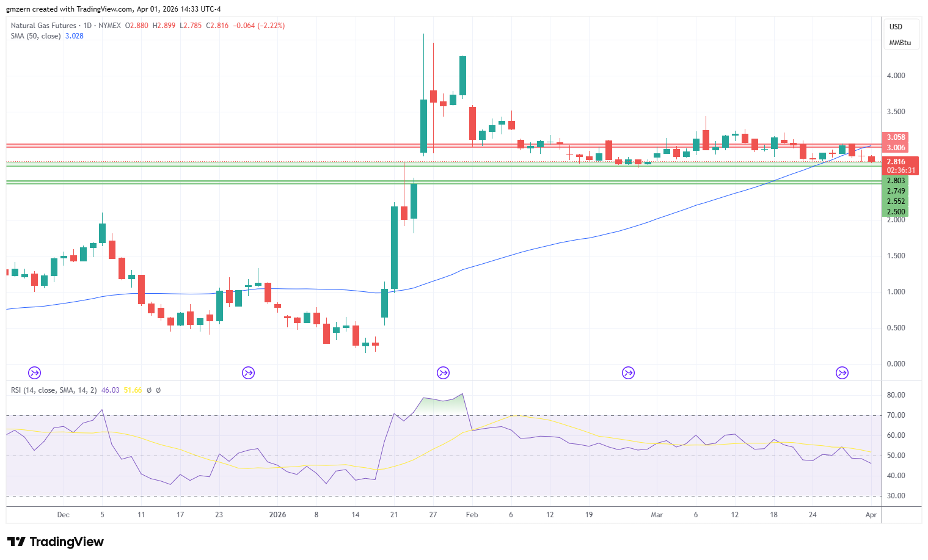Click the 2026 year label on time axis
Viewport: 928px width, 560px height.
(x=277, y=515)
